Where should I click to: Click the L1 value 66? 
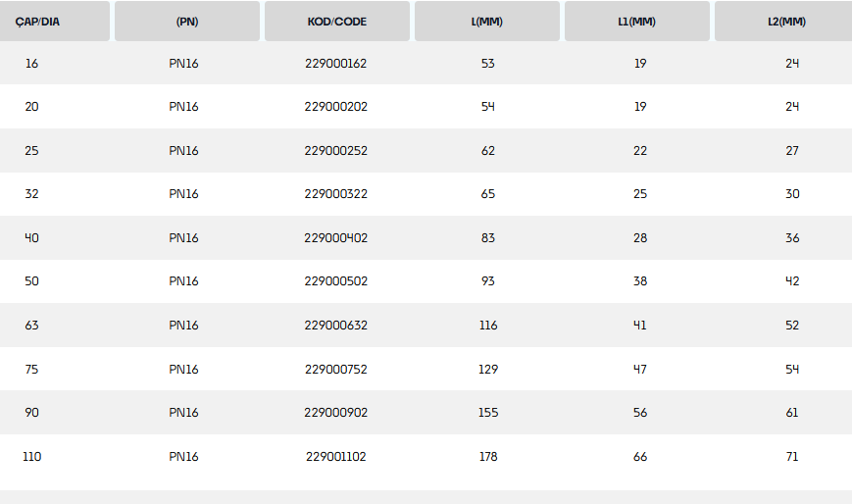[640, 457]
